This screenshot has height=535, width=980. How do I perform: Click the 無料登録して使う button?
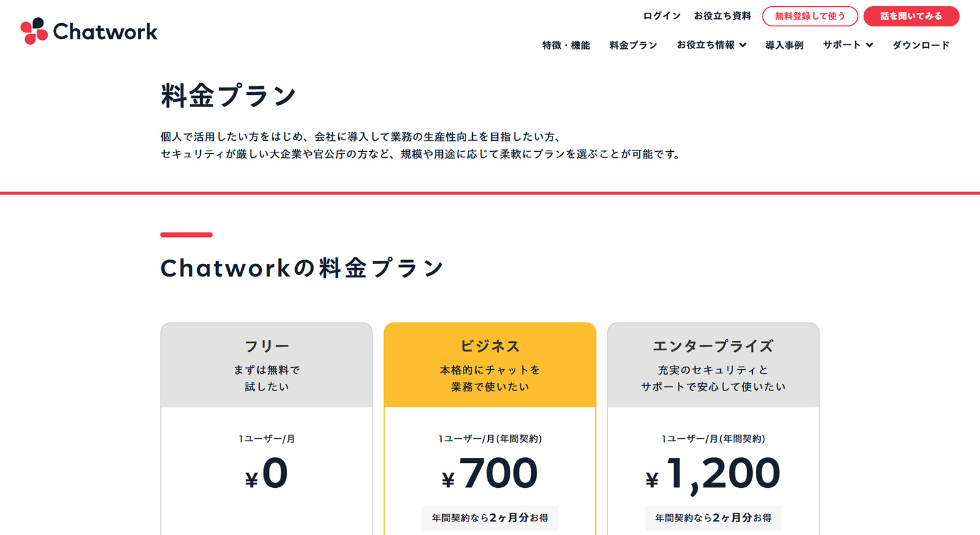pos(810,17)
